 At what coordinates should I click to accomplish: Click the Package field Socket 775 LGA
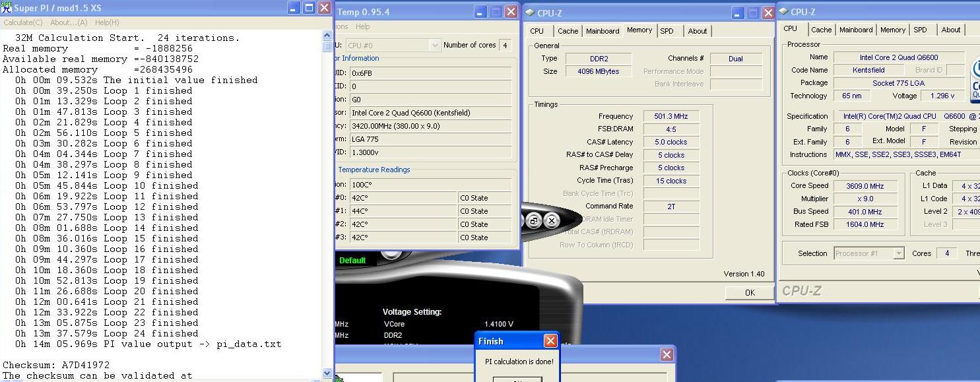[898, 83]
